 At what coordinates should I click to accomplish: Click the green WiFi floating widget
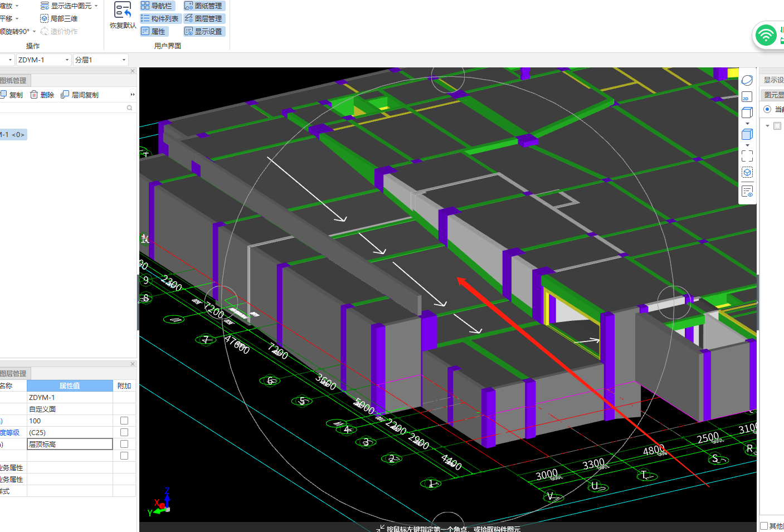(x=766, y=36)
